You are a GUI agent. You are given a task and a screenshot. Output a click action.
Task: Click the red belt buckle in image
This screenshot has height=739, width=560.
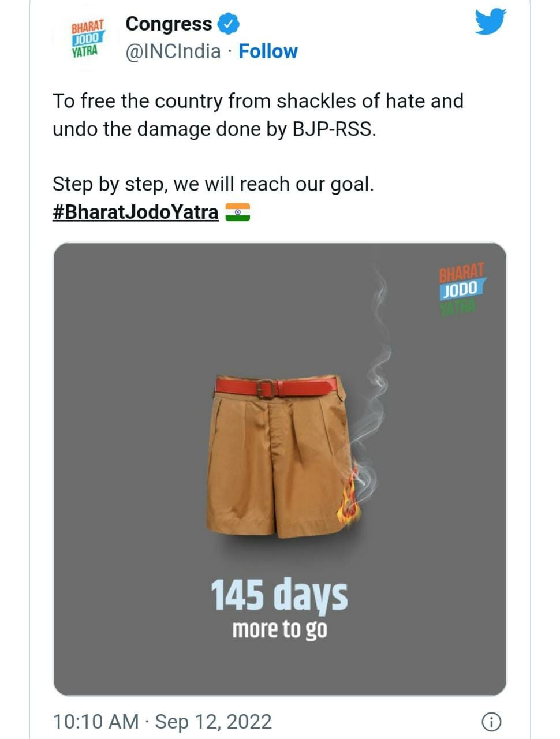[266, 389]
